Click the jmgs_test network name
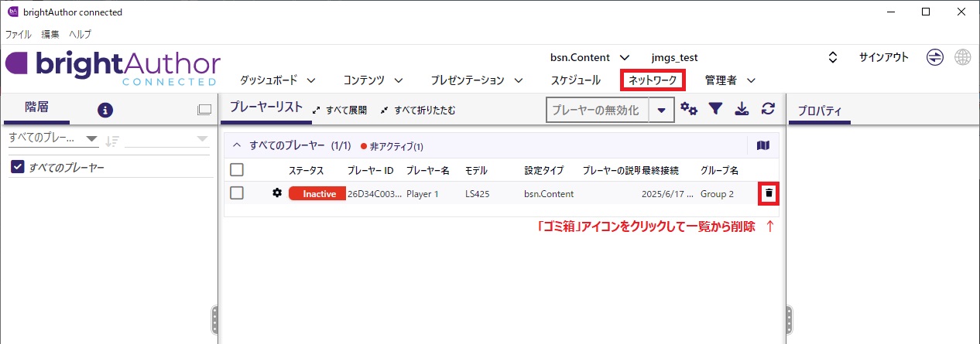Image resolution: width=980 pixels, height=344 pixels. (x=675, y=57)
